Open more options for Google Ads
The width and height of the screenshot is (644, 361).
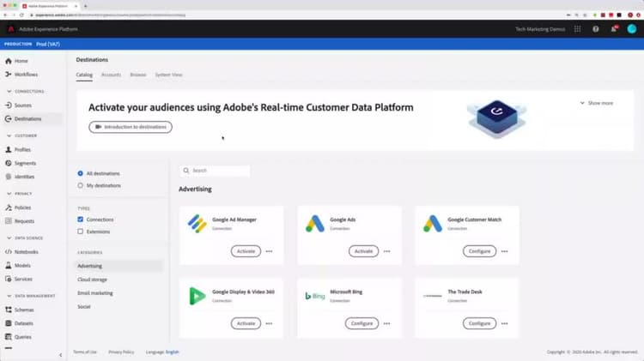(x=387, y=251)
